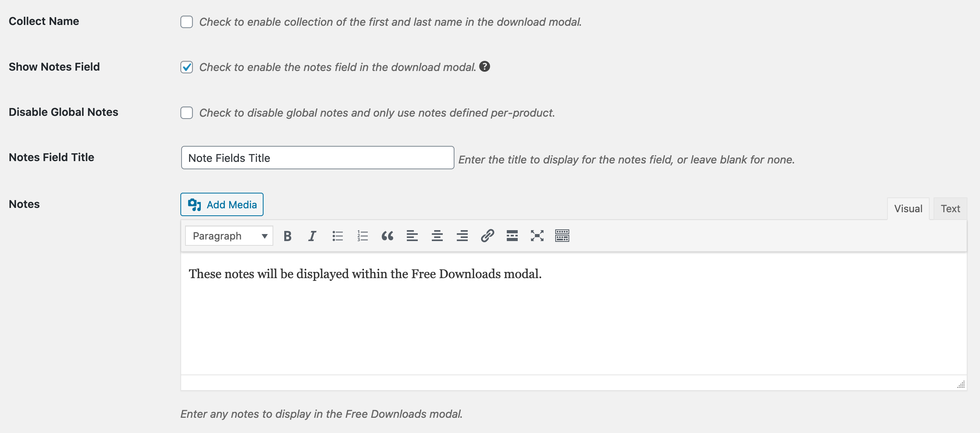Click the camera-and-note icon in Add Media
Image resolution: width=980 pixels, height=433 pixels.
point(194,204)
